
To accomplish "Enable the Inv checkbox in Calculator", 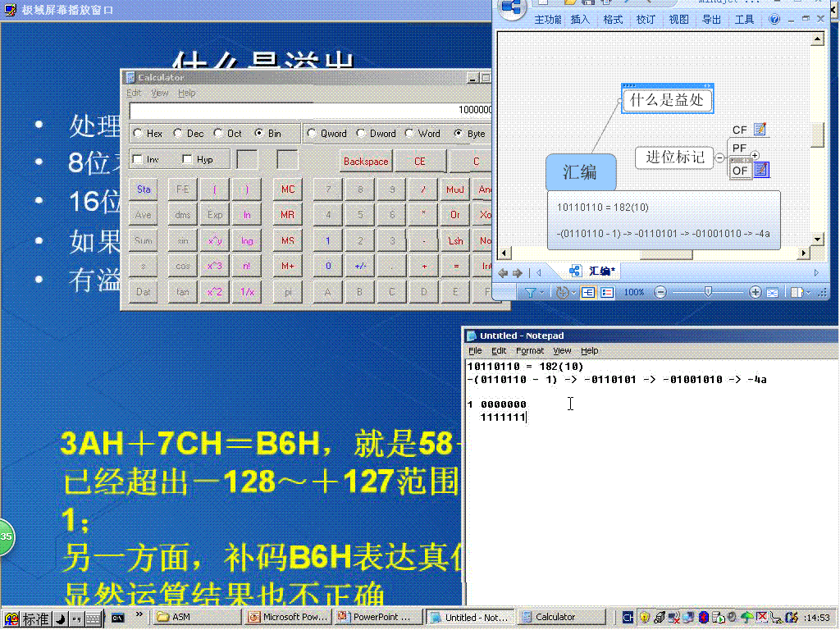I will pyautogui.click(x=138, y=159).
